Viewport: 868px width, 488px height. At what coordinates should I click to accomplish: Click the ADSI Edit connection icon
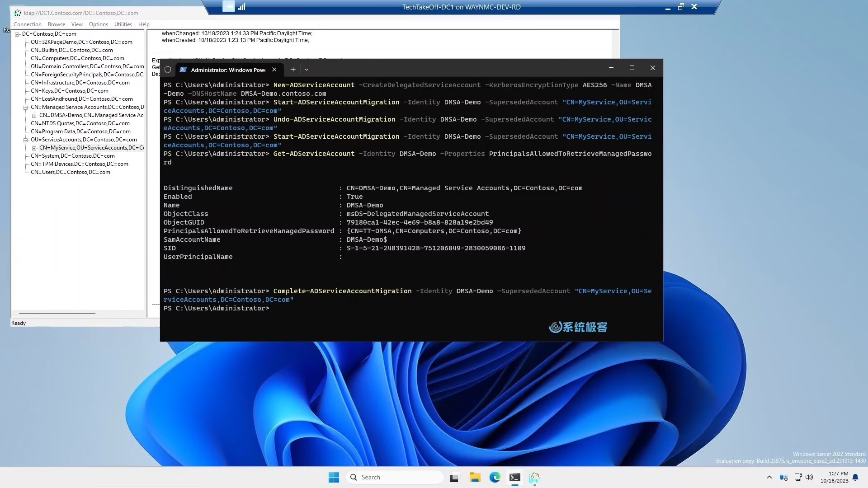coord(16,13)
